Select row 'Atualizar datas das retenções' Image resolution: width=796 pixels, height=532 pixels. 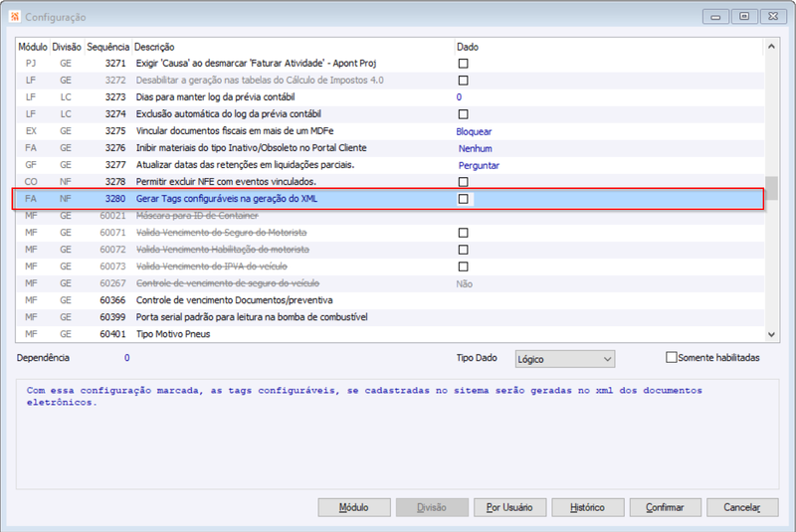click(389, 165)
